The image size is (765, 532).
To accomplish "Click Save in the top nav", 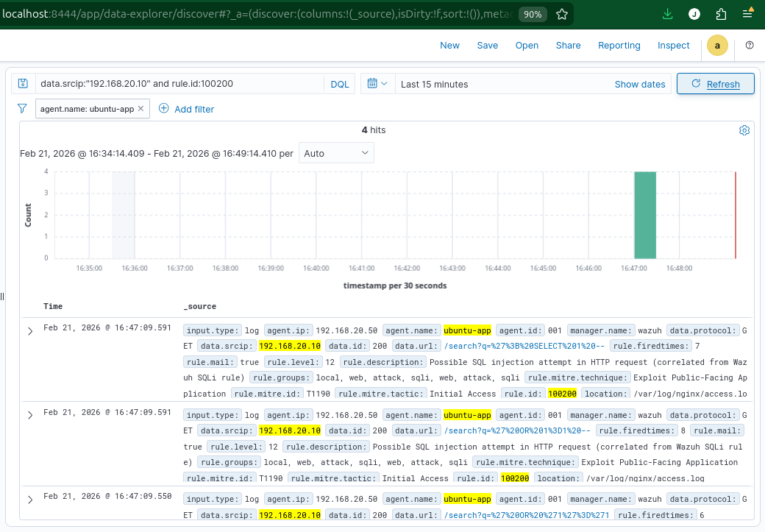I will coord(488,46).
